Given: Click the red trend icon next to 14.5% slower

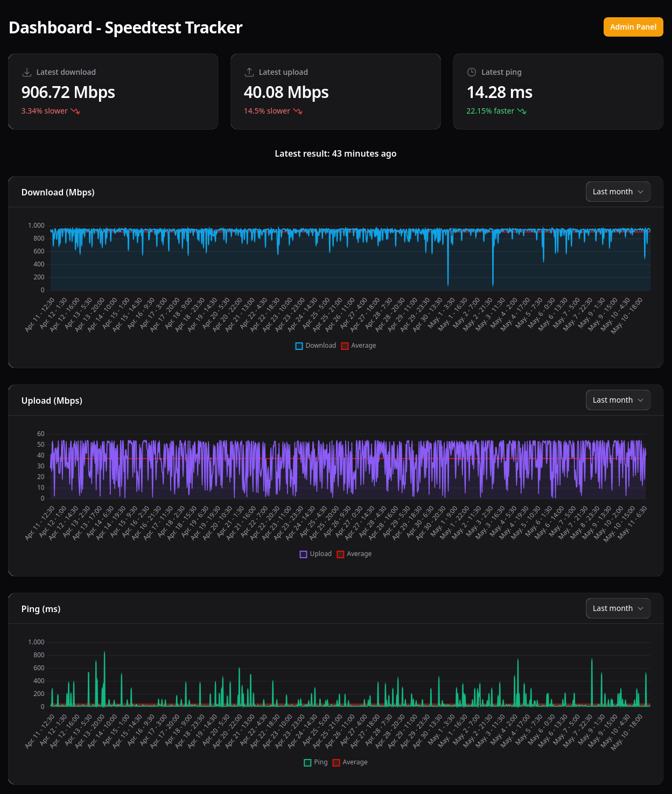Looking at the screenshot, I should point(298,111).
